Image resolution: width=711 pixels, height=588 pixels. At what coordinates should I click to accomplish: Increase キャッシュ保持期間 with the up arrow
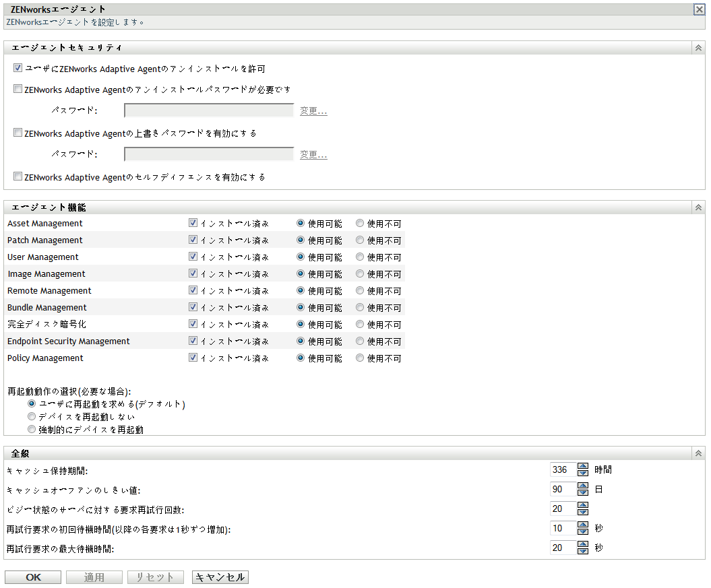583,466
